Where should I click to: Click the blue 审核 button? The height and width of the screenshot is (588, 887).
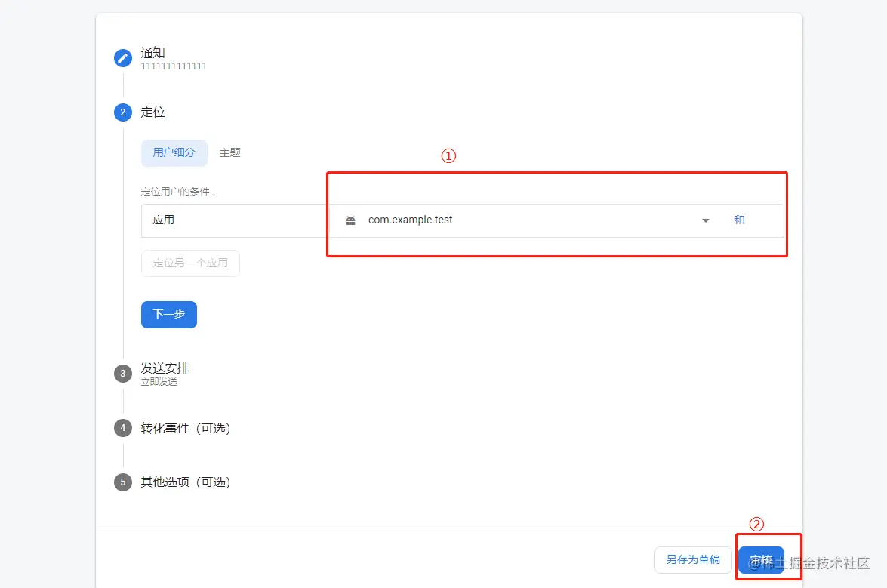click(x=762, y=560)
